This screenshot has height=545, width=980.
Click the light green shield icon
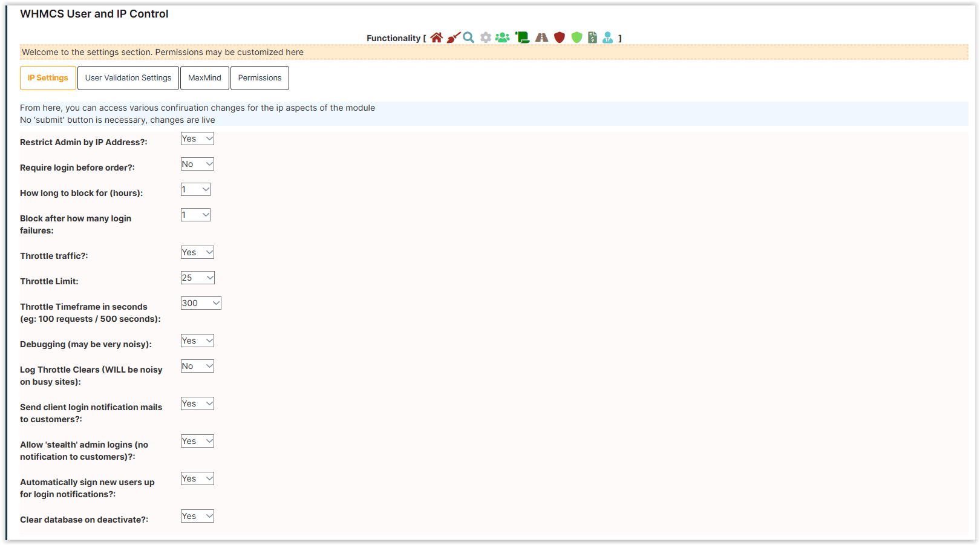[x=577, y=38]
